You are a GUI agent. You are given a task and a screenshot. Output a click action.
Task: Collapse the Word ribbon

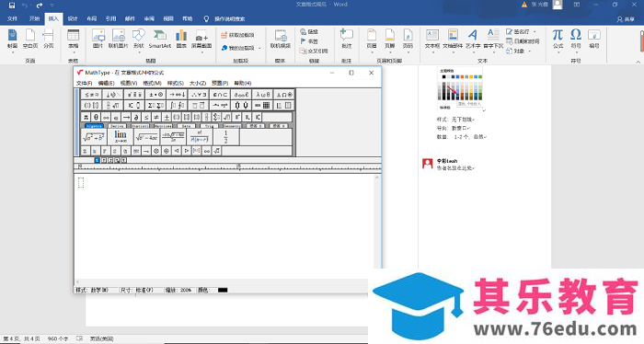pos(638,62)
